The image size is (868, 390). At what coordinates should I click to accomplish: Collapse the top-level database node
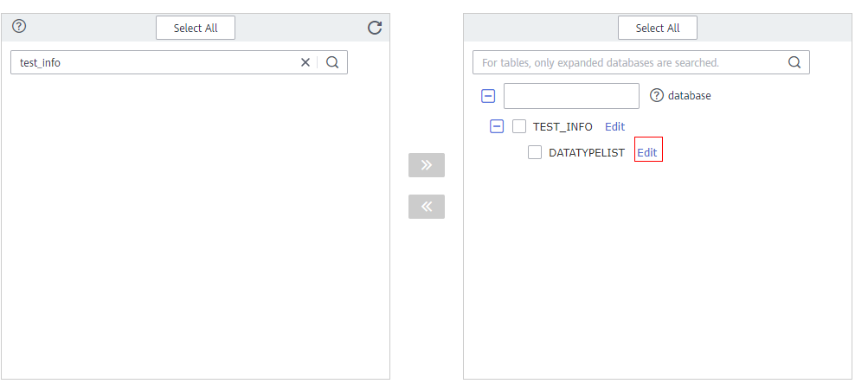tap(488, 96)
